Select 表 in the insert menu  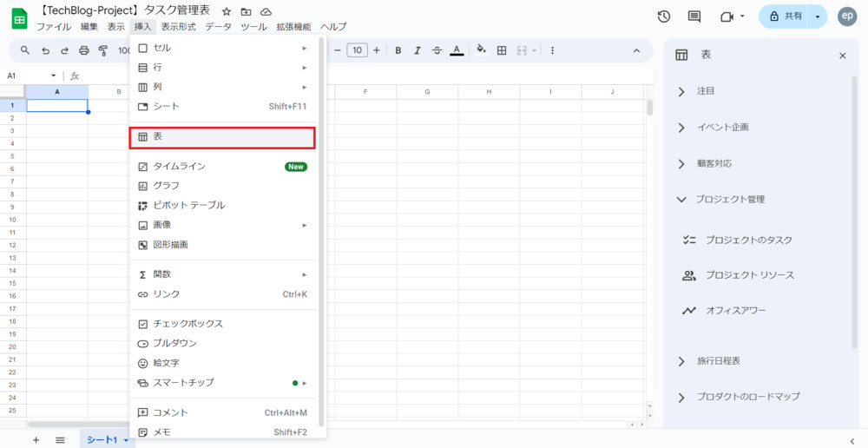coord(221,136)
